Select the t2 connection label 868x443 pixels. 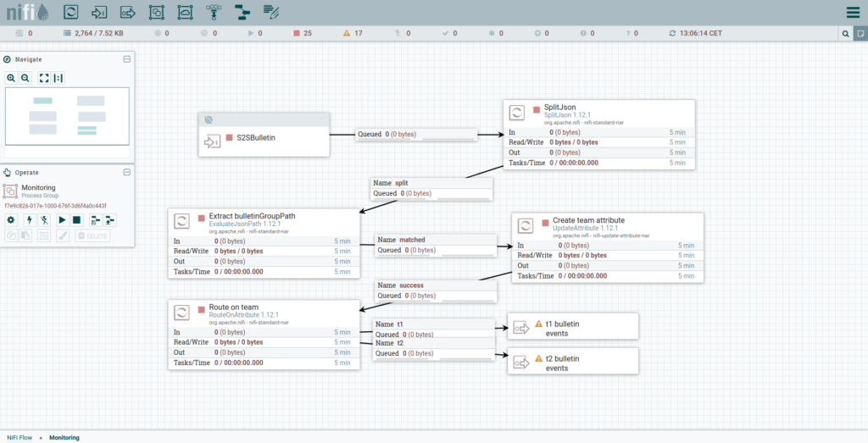tap(433, 349)
